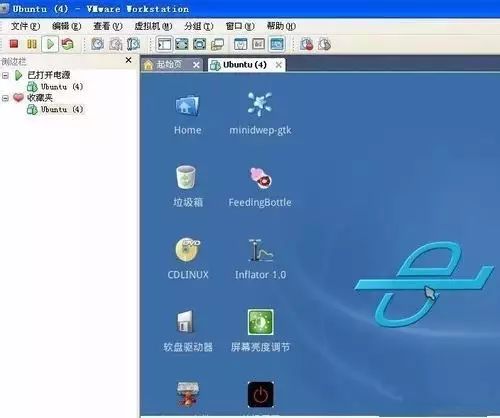Enter full screen mode from the toolbar
The image size is (500, 418).
[182, 44]
